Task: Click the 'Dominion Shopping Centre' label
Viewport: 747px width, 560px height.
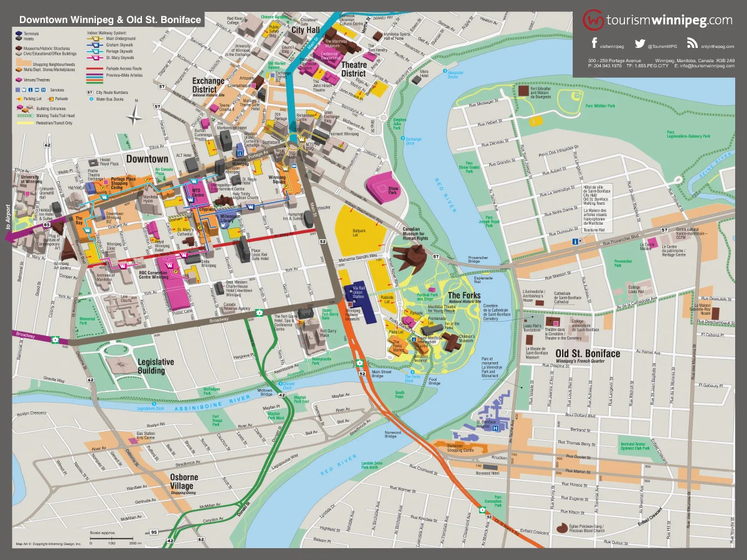Action: click(x=461, y=448)
